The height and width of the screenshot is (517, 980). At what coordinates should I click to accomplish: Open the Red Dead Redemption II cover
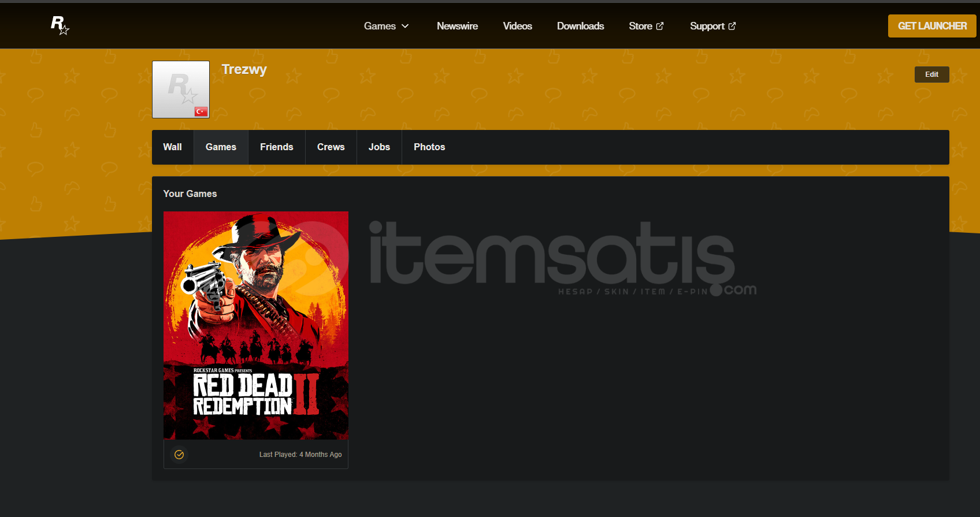(x=256, y=325)
